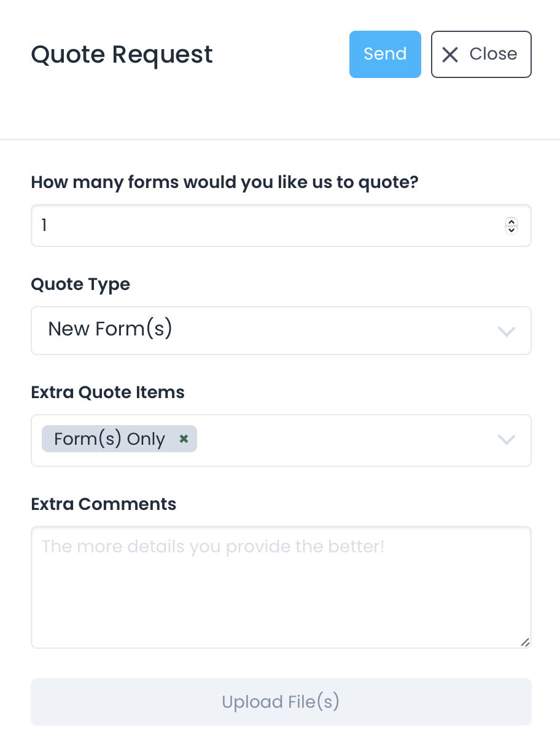Click inside the Extra Comments text area
This screenshot has height=752, width=560.
coord(281,584)
